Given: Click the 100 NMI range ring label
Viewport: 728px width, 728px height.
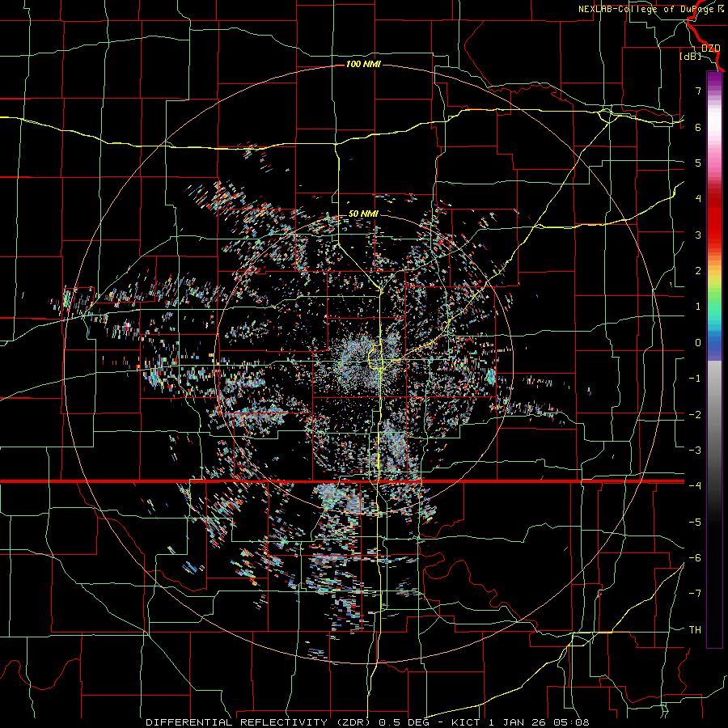Looking at the screenshot, I should [x=363, y=64].
